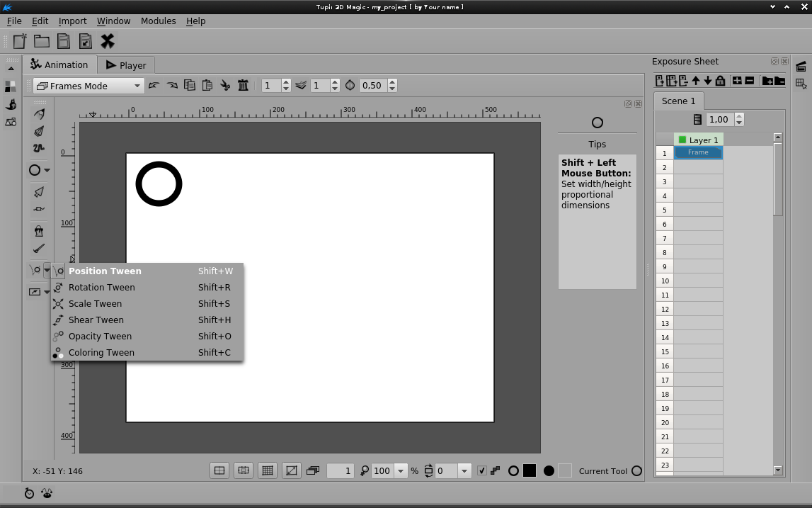Open the Frames Mode dropdown

(88, 86)
